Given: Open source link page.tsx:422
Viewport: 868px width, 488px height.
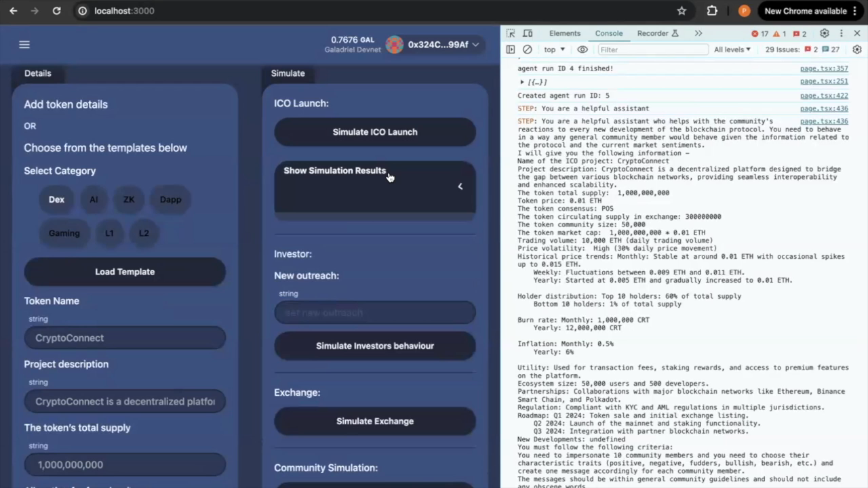Looking at the screenshot, I should [824, 96].
